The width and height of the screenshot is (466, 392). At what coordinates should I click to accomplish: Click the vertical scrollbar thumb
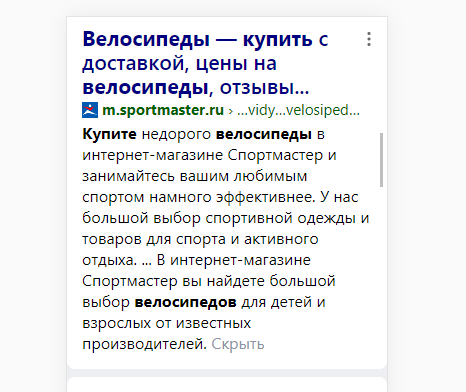point(381,160)
